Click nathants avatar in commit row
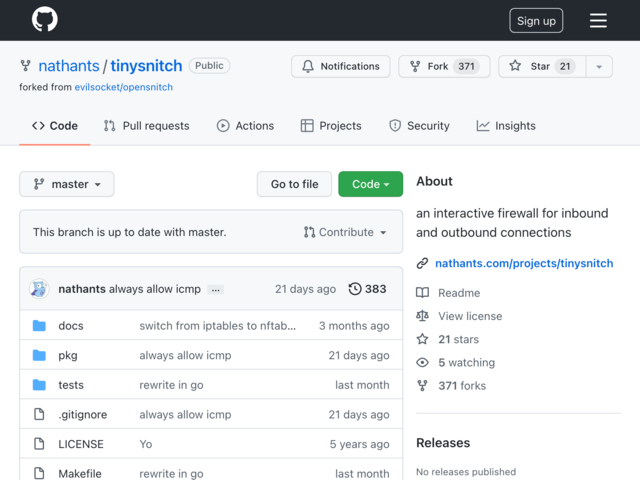This screenshot has height=480, width=640. tap(39, 289)
